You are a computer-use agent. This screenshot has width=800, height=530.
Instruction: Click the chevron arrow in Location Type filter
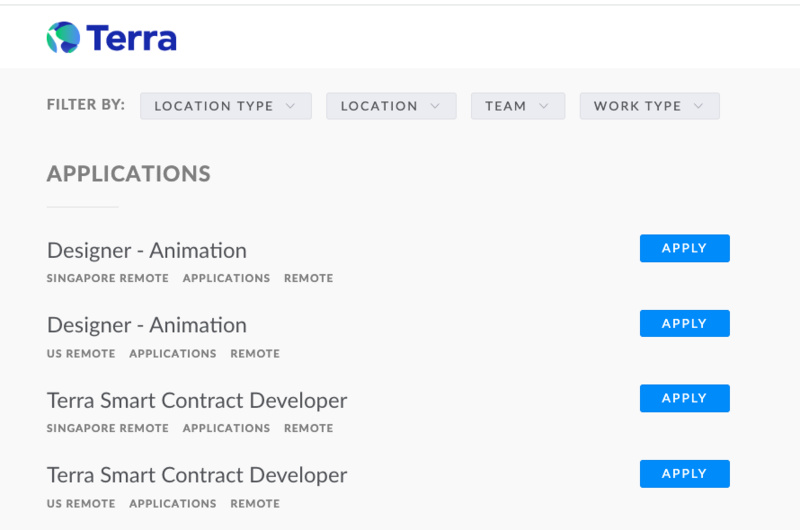click(x=291, y=106)
